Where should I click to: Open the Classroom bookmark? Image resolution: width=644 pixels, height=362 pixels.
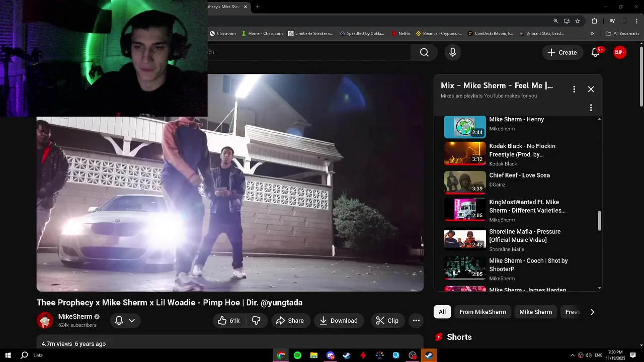pos(223,34)
